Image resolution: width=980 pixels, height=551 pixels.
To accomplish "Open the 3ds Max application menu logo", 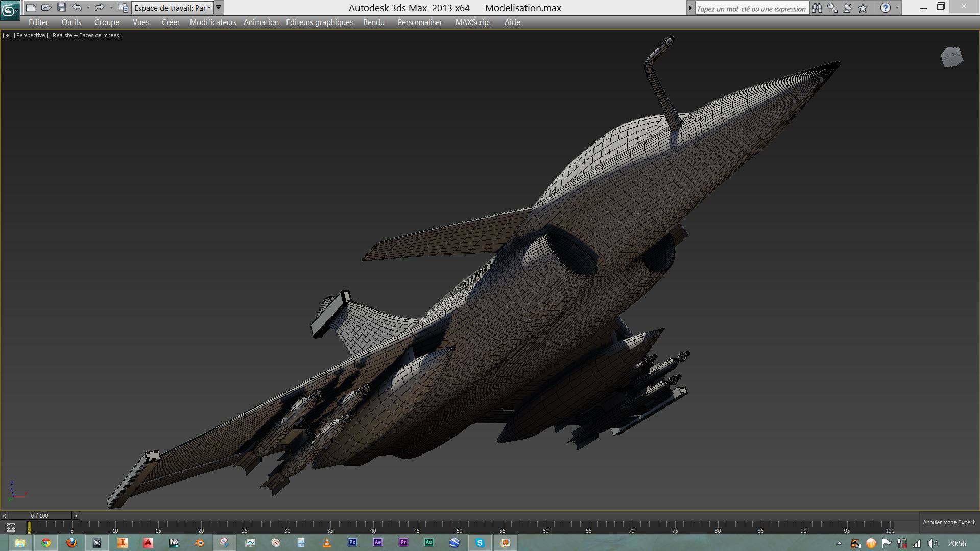I will pos(10,9).
